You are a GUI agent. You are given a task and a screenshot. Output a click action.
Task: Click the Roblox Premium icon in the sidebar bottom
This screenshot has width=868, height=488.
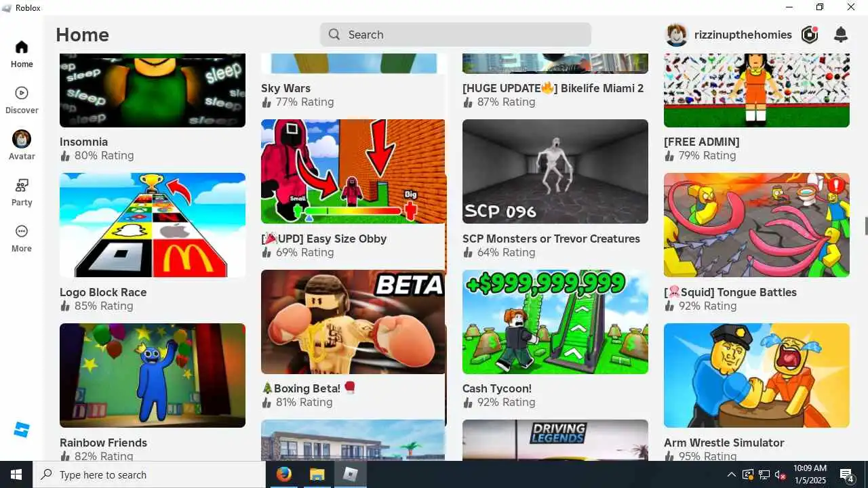pyautogui.click(x=22, y=430)
